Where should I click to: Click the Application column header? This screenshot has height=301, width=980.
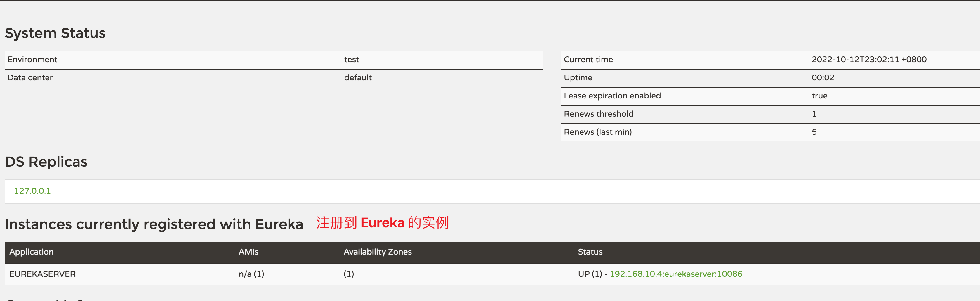[x=31, y=252]
